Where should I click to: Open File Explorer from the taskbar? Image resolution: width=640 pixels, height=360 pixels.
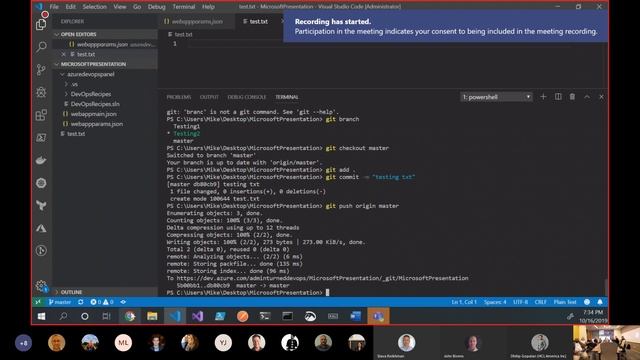pyautogui.click(x=152, y=316)
